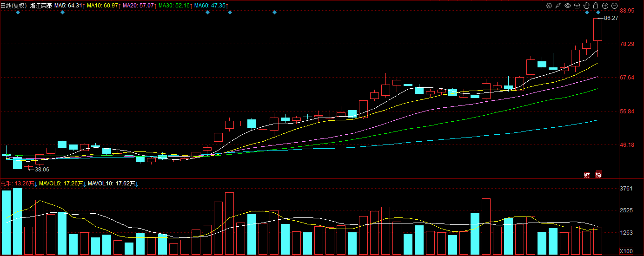Click the X100 volume unit label
644x256 pixels.
(x=626, y=251)
